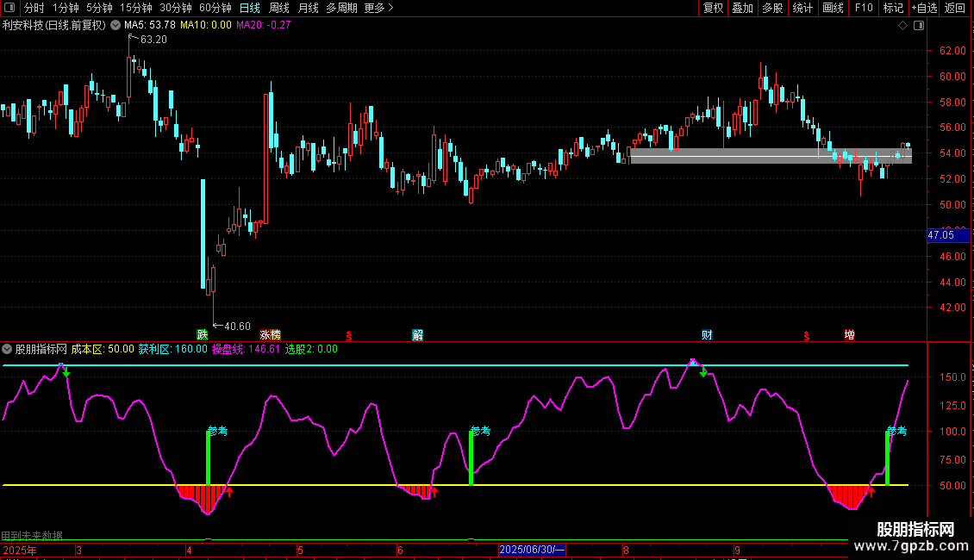Click the 财 event marker icon

[x=707, y=334]
